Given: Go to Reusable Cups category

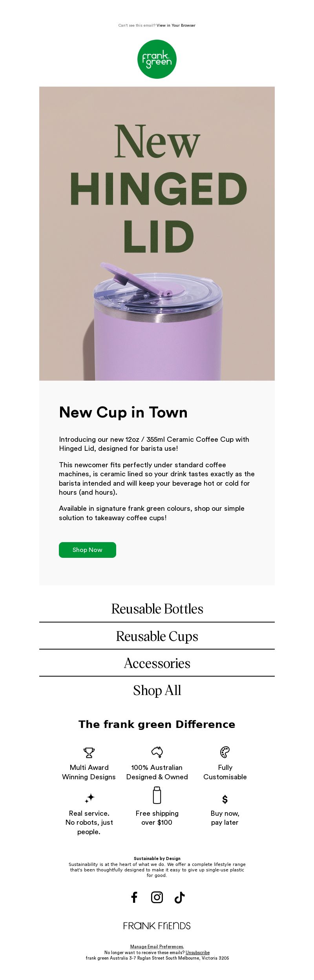Looking at the screenshot, I should tap(157, 636).
